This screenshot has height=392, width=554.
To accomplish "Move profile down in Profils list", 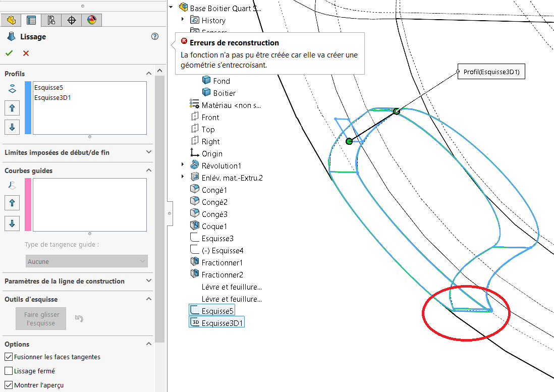I will [12, 127].
